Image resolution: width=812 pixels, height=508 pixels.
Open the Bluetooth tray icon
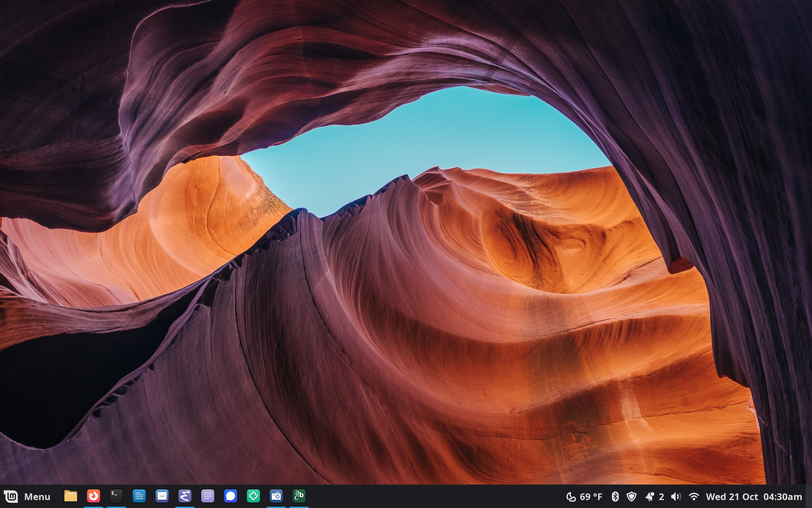coord(615,497)
